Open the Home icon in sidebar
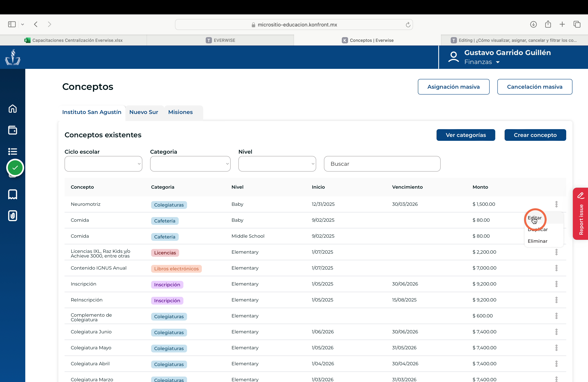This screenshot has width=588, height=382. point(13,109)
